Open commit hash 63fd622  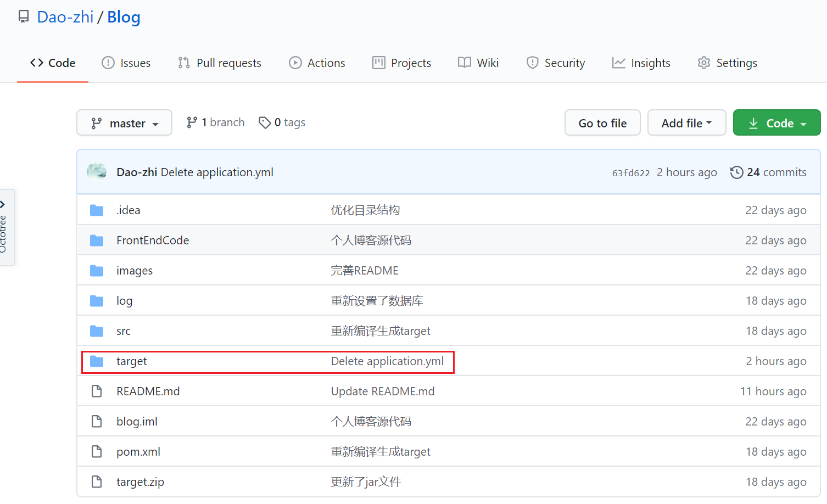631,173
